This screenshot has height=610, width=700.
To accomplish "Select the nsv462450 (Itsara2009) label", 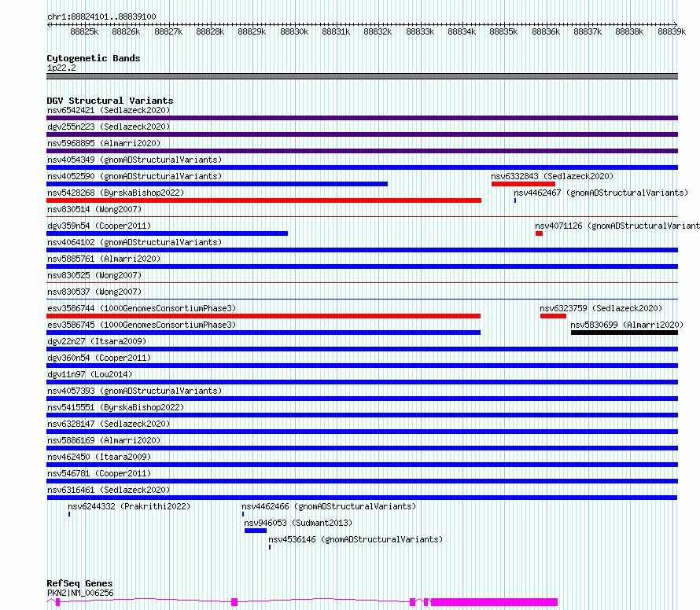I will [x=99, y=457].
